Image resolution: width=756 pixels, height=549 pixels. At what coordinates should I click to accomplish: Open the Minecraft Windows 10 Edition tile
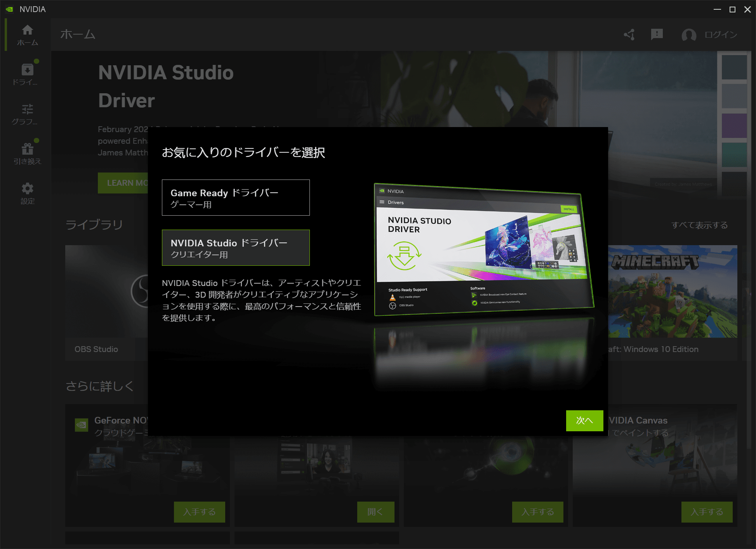(673, 302)
